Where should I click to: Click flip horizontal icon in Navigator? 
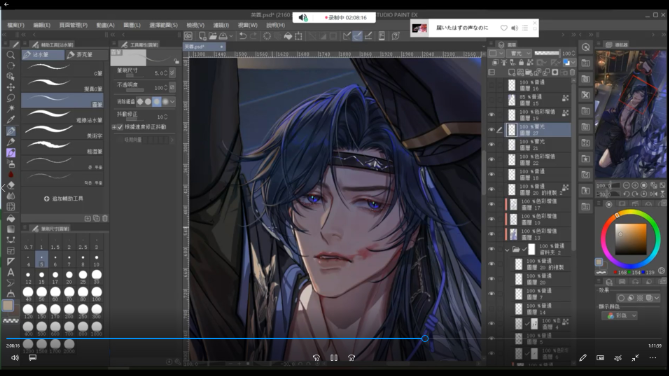pos(653,194)
